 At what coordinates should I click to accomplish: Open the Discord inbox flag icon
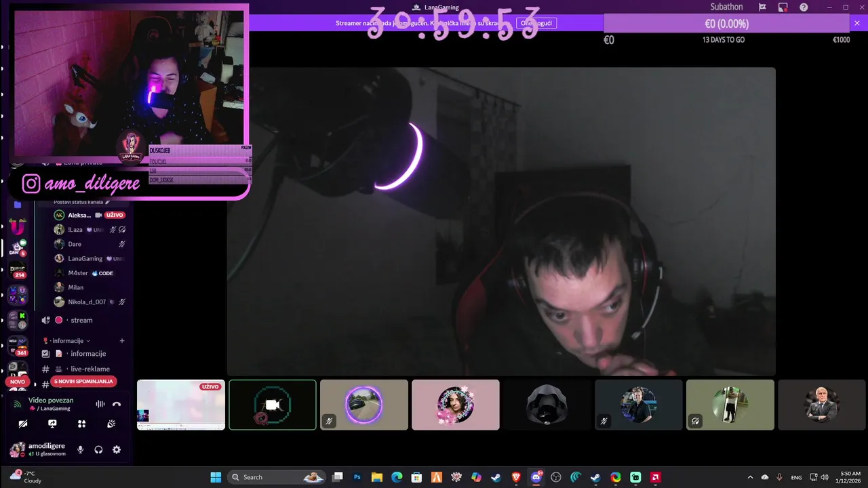(762, 7)
